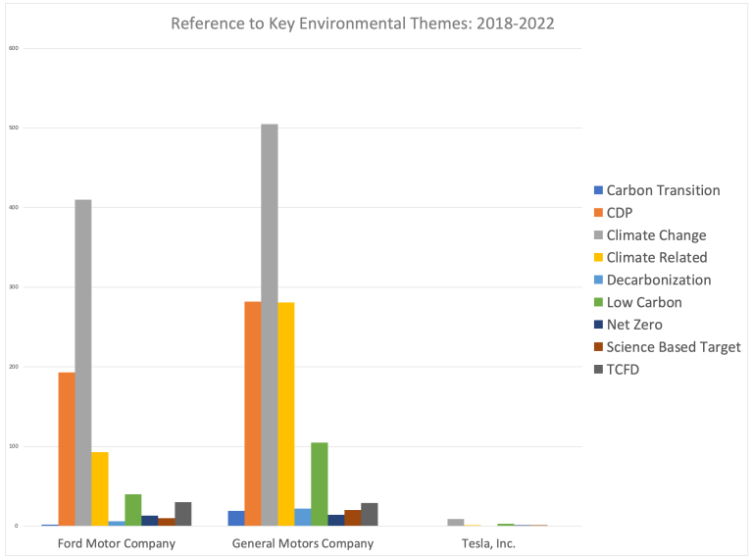Click the 'Carbon Transition' legend label

(663, 190)
